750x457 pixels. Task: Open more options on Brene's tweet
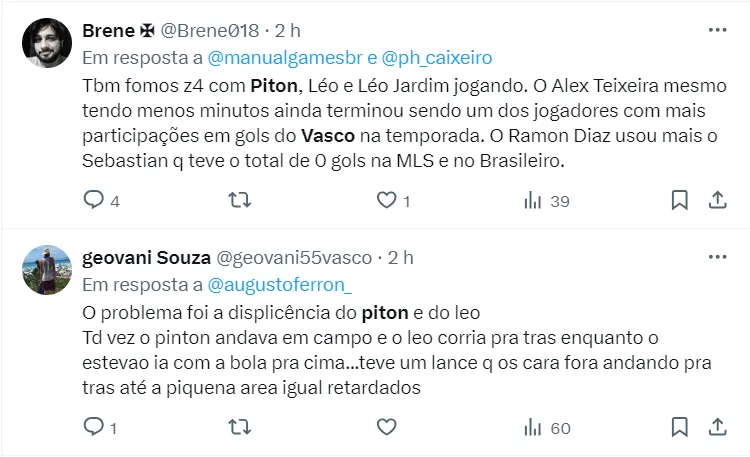coord(717,30)
